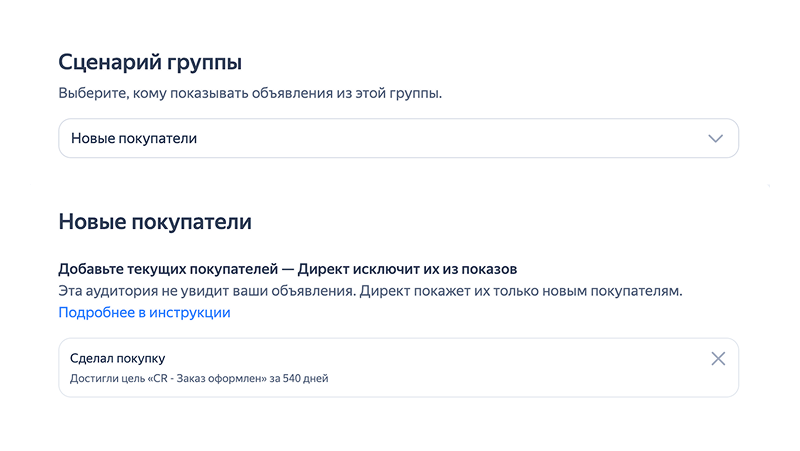Click the "Директ покажет их только новым покупателям" sentence

[x=520, y=291]
